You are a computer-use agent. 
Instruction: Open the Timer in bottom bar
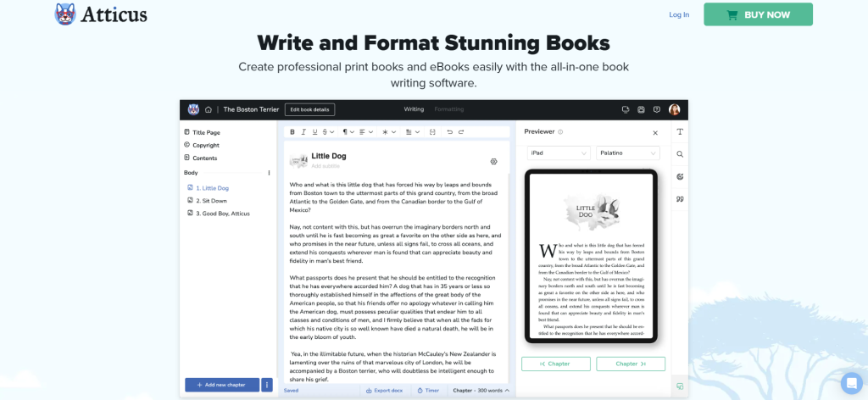tap(428, 391)
